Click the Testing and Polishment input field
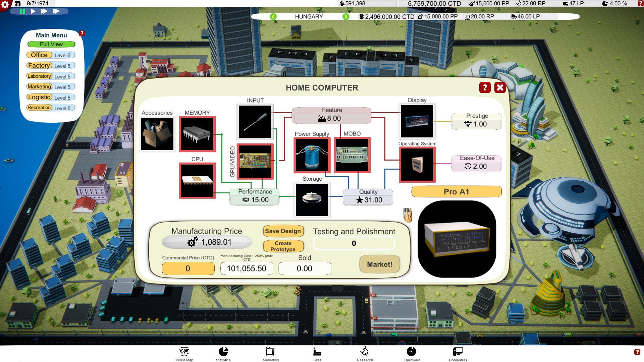 pyautogui.click(x=354, y=243)
